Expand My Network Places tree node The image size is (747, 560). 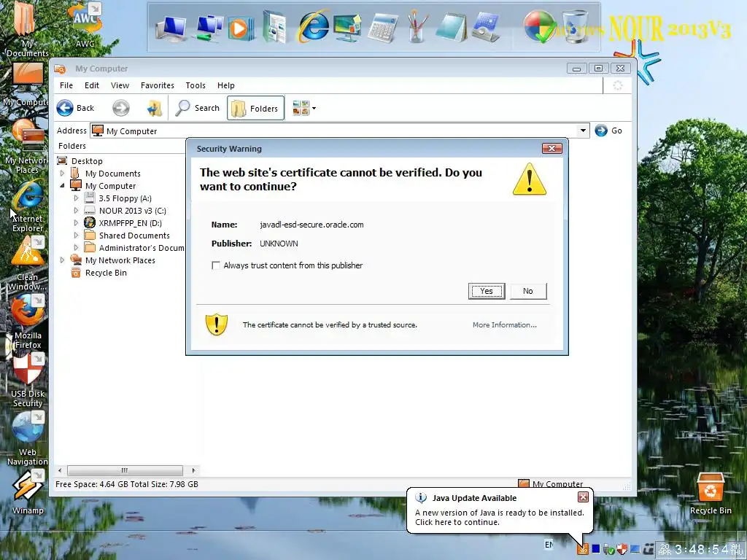pyautogui.click(x=63, y=260)
